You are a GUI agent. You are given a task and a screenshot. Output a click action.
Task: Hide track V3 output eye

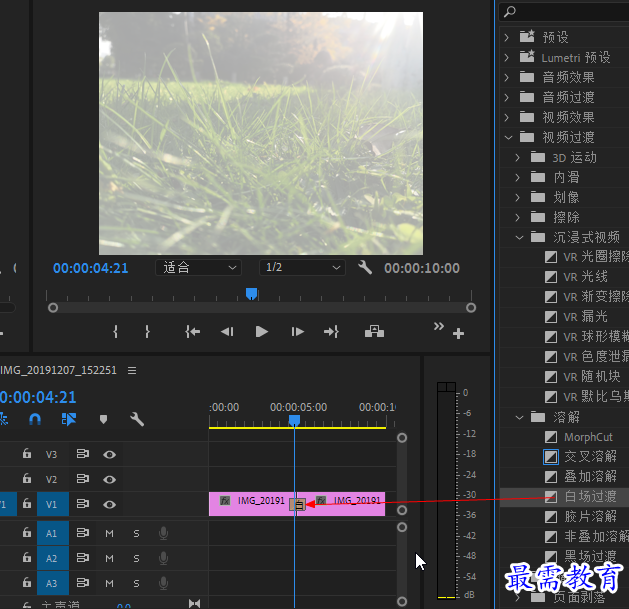109,455
